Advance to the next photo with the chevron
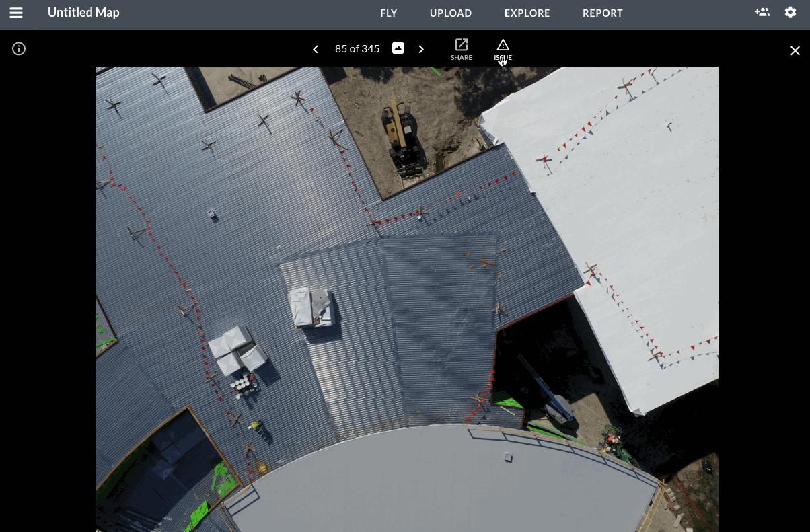 pyautogui.click(x=421, y=49)
